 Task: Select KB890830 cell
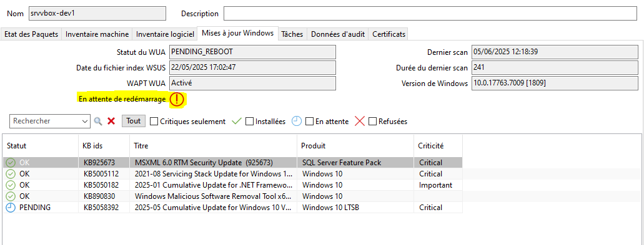point(104,196)
